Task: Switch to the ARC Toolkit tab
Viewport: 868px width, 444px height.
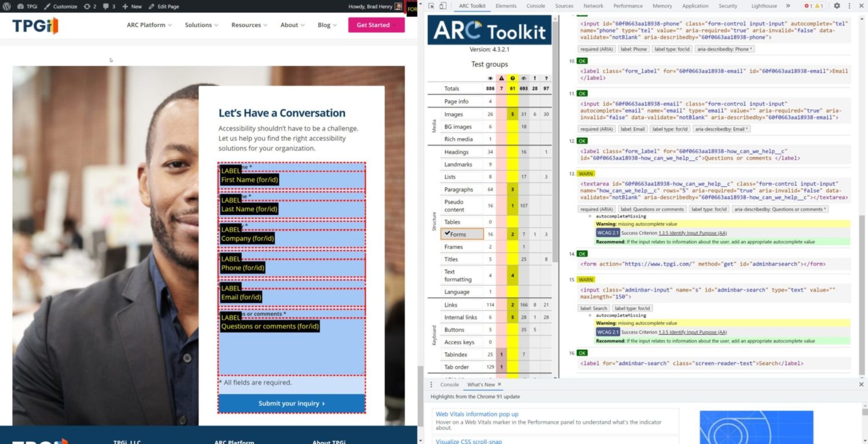Action: tap(472, 6)
